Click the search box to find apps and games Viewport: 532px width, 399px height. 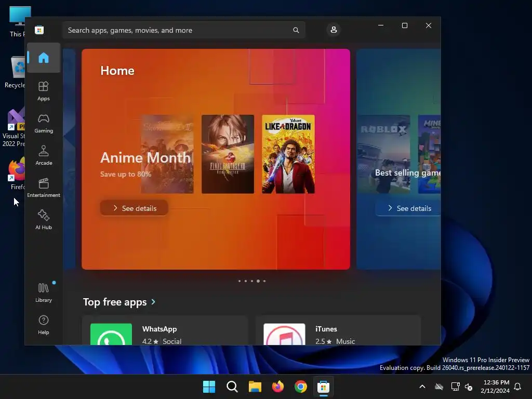tap(183, 30)
